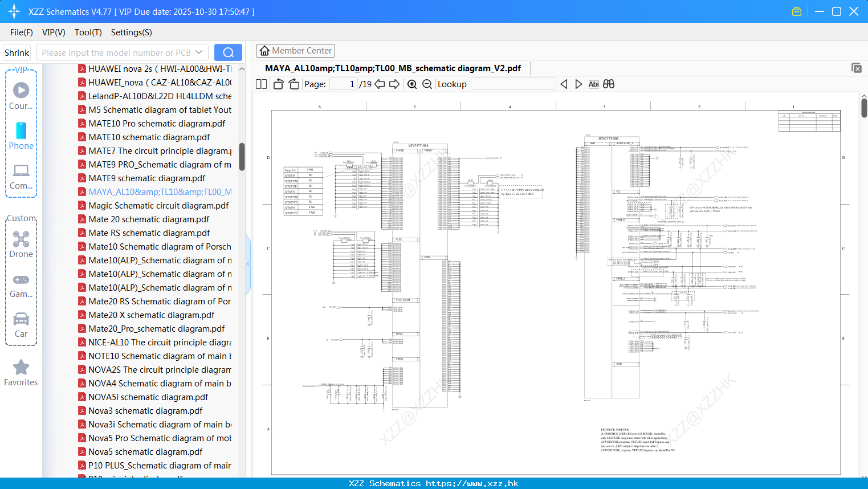The width and height of the screenshot is (868, 489).
Task: Open MATE7 The circuit principle diagram
Action: pos(154,150)
